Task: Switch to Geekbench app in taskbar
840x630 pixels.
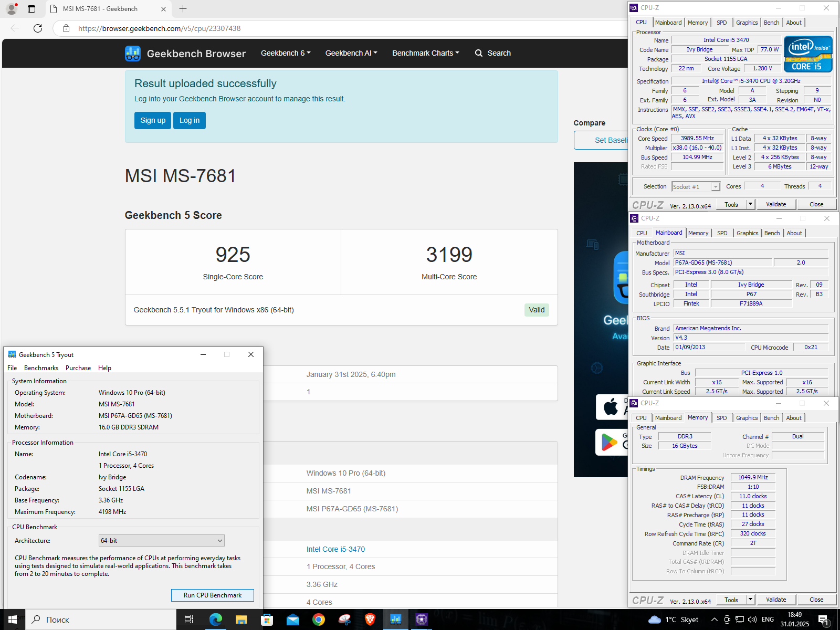Action: coord(396,619)
